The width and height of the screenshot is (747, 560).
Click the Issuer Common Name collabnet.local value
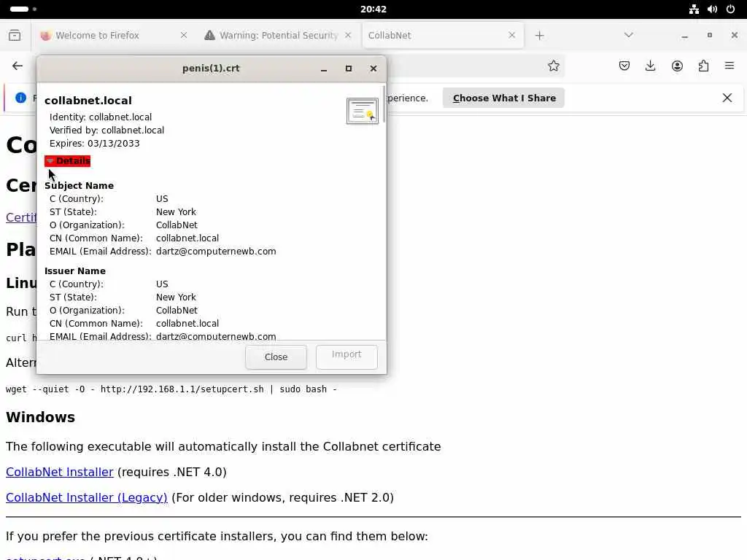187,323
